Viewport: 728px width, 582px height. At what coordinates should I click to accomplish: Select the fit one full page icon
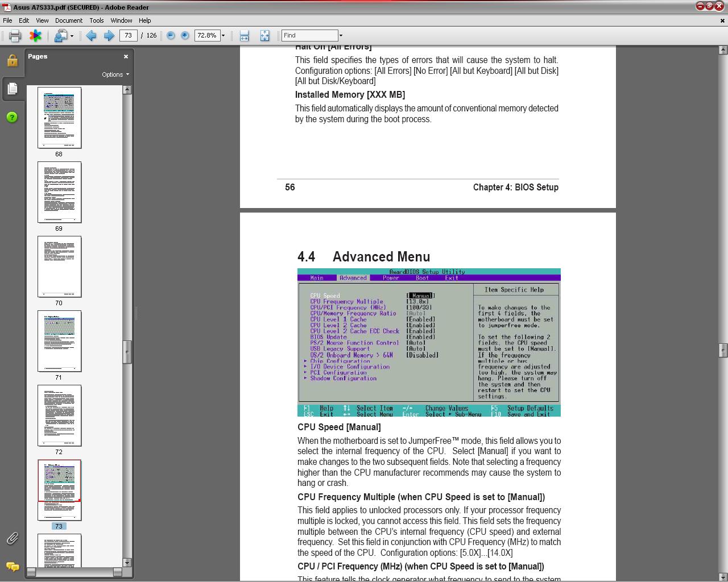click(264, 35)
